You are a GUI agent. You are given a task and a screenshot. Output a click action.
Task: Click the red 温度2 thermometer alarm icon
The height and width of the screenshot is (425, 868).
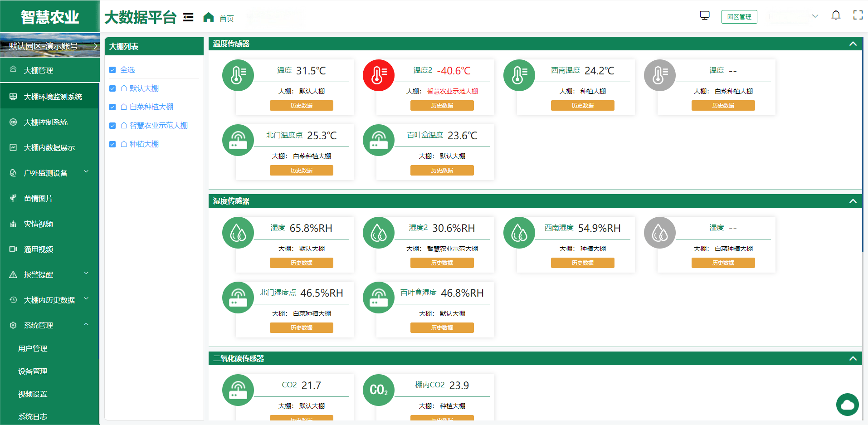(x=378, y=75)
